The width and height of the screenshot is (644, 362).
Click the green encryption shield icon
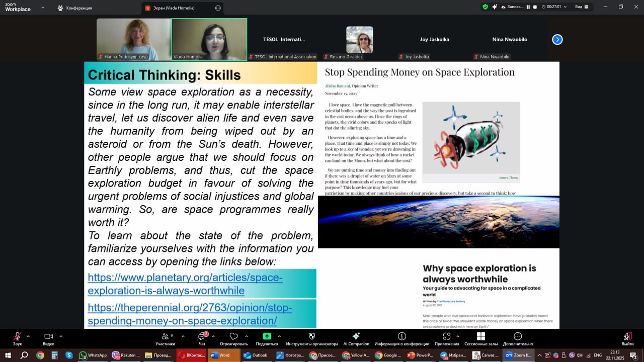point(485,7)
